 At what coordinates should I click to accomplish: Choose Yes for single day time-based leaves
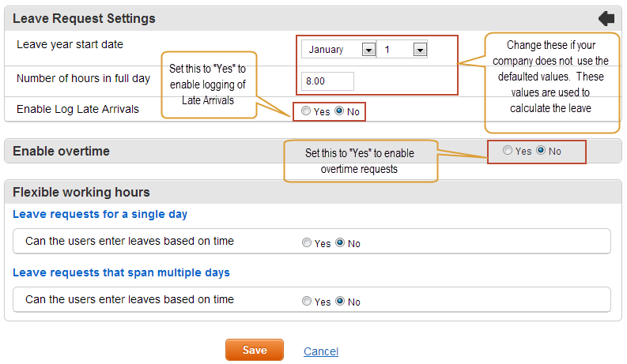(x=307, y=242)
